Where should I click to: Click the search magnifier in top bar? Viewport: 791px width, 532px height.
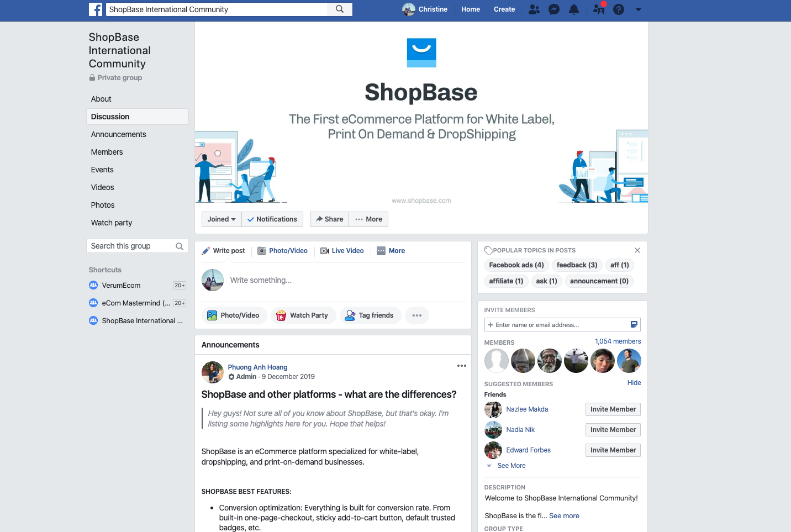(x=340, y=9)
